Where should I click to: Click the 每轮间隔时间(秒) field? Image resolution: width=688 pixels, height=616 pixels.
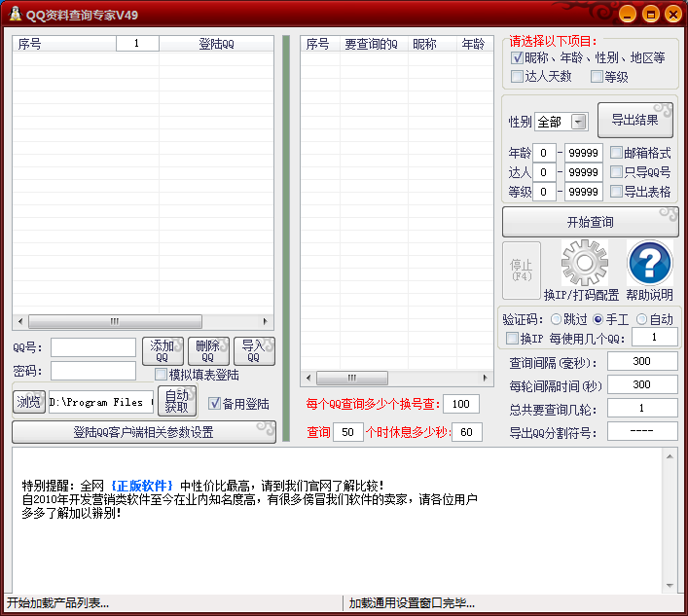(x=642, y=384)
